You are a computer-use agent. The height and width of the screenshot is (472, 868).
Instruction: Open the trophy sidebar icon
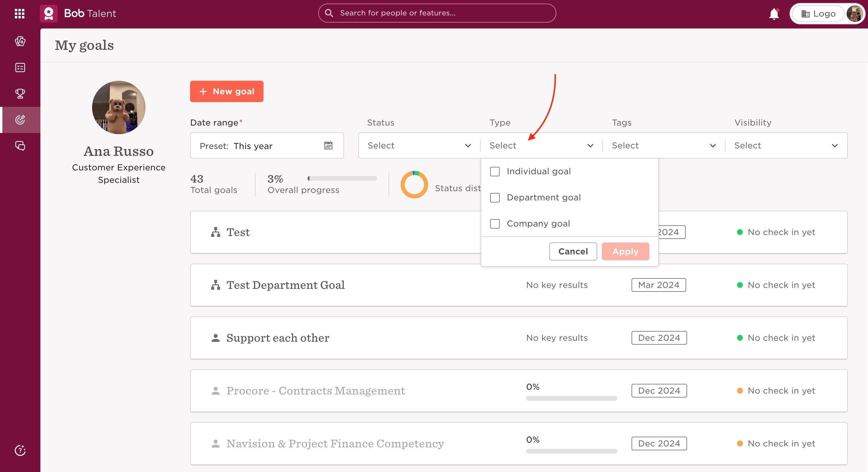tap(20, 94)
